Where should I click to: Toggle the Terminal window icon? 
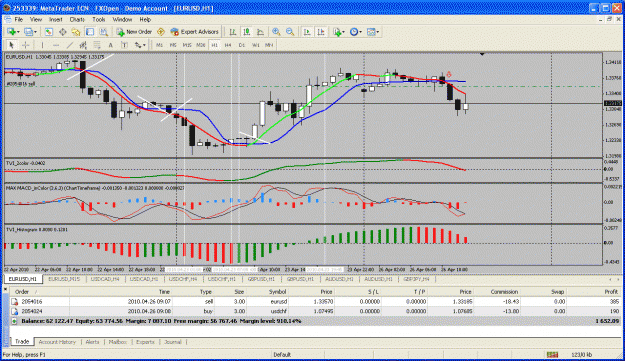[90, 32]
